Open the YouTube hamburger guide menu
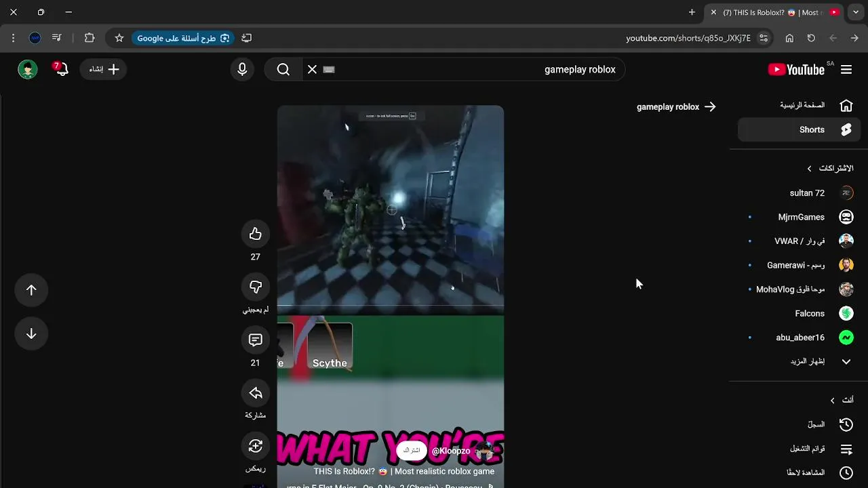The width and height of the screenshot is (868, 488). click(x=846, y=69)
